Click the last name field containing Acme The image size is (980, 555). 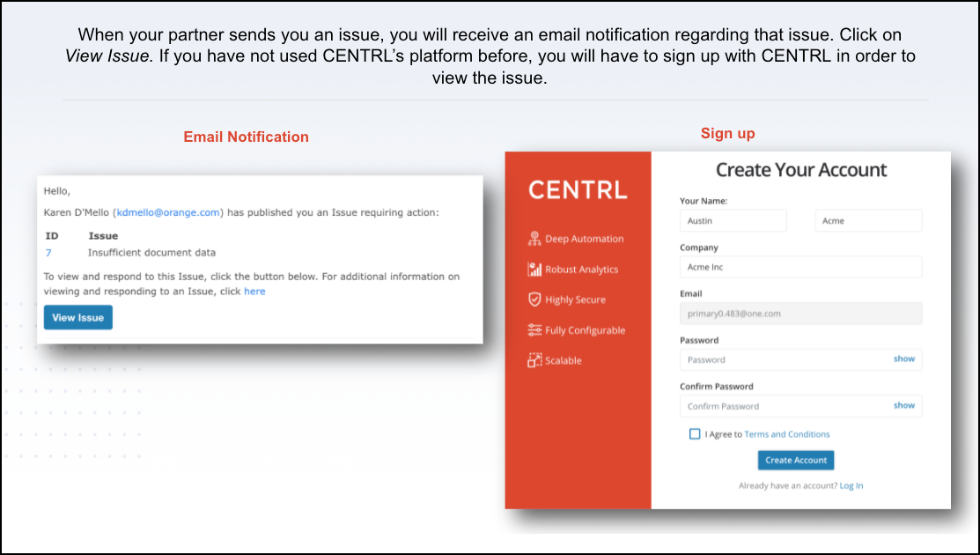[868, 220]
